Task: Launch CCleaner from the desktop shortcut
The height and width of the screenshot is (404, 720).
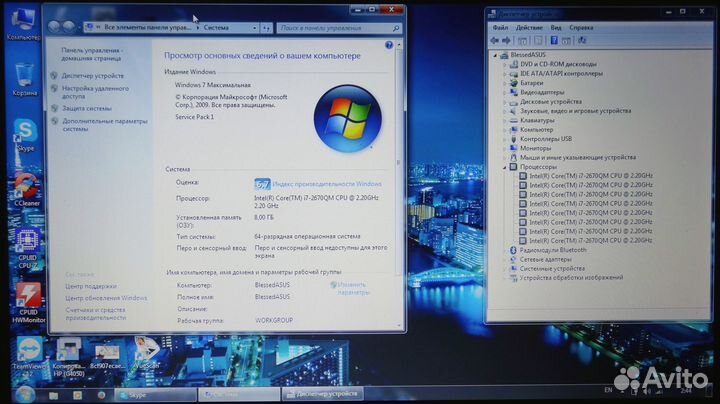Action: pos(27,189)
